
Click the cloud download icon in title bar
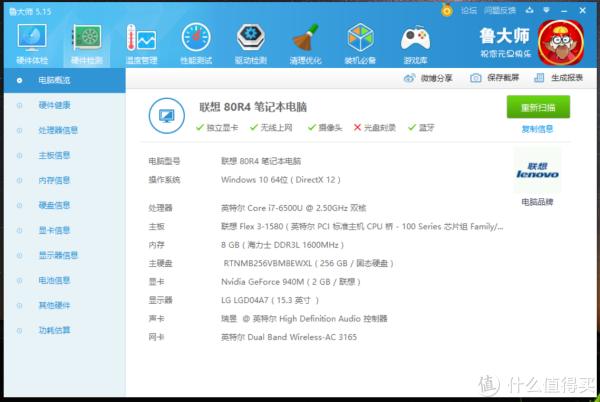point(530,10)
